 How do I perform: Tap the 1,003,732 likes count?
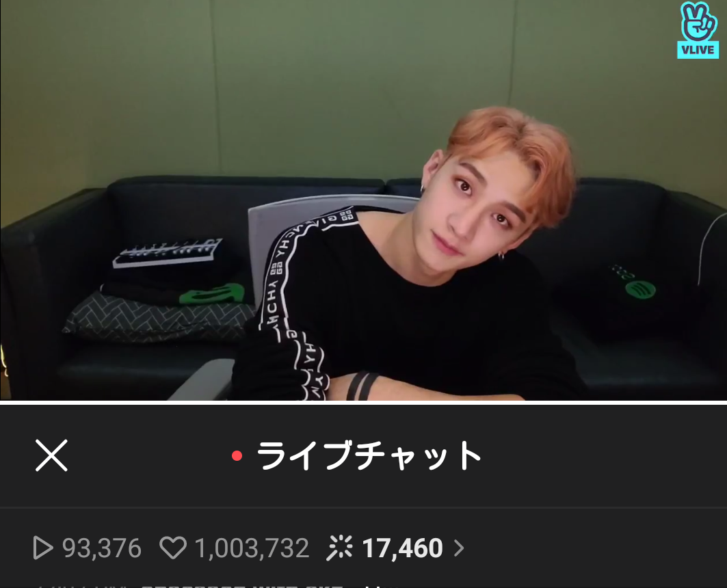pyautogui.click(x=252, y=548)
